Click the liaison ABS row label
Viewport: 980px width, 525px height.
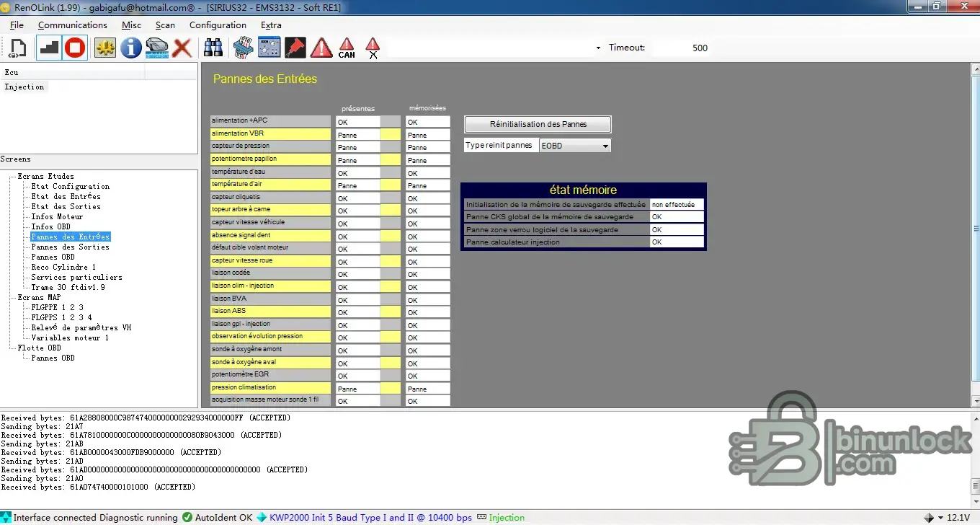[x=270, y=311]
